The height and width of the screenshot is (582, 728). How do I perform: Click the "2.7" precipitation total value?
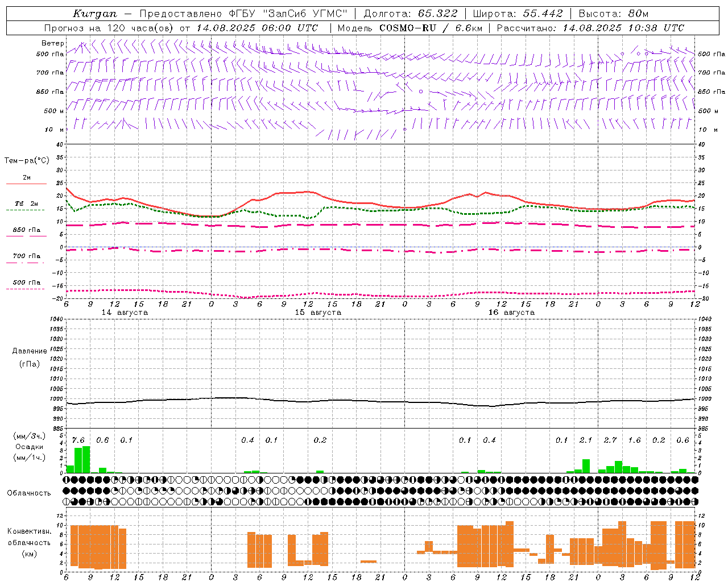coord(610,440)
